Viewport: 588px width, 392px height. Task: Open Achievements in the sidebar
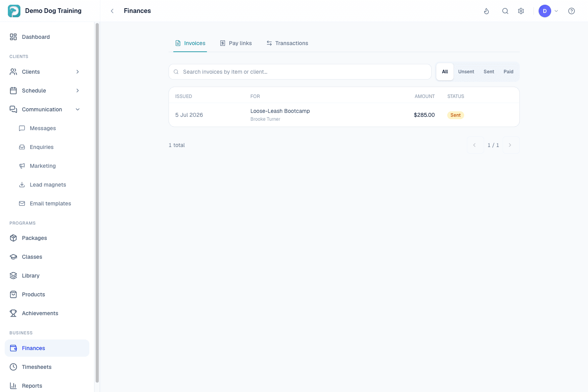pyautogui.click(x=47, y=313)
